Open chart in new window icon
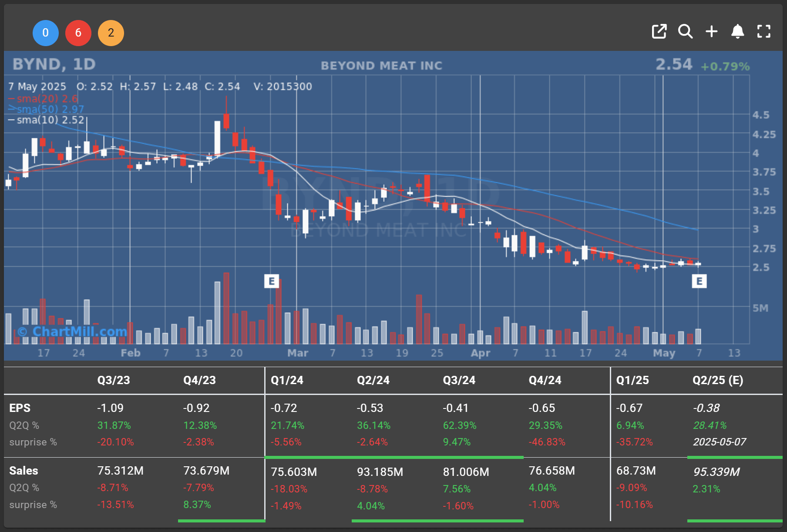The height and width of the screenshot is (532, 787). [x=659, y=31]
